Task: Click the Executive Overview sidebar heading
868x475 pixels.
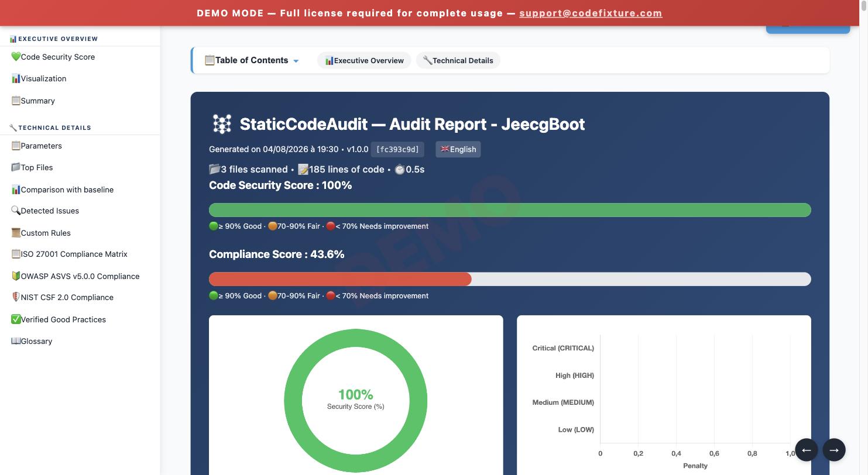Action: 53,39
